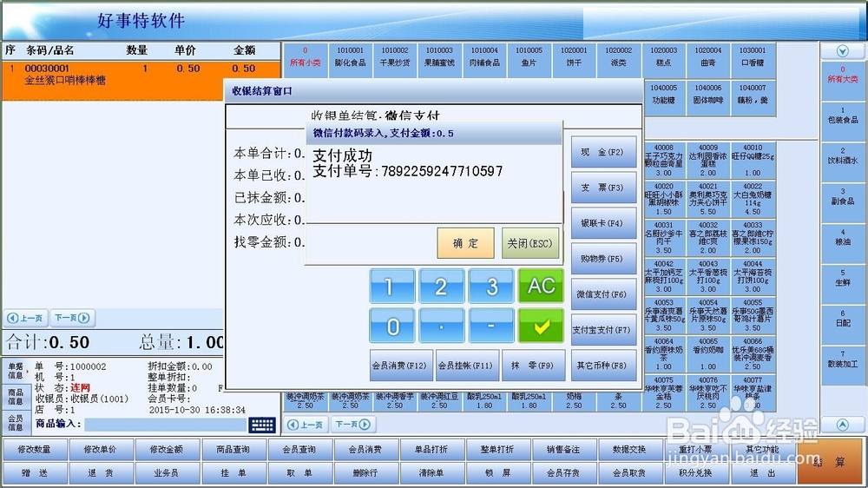The image size is (868, 488).
Task: Tap keypad digit 3
Action: point(491,286)
